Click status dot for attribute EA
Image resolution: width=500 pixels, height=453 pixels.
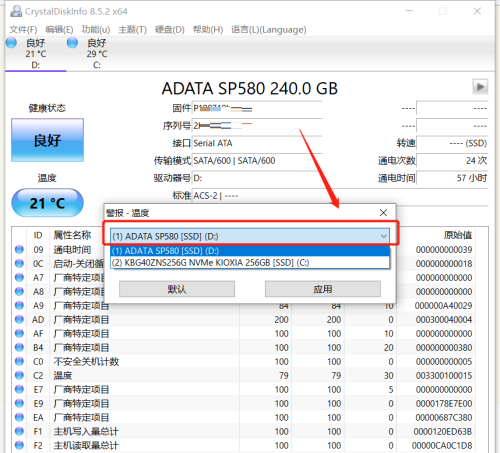(19, 417)
